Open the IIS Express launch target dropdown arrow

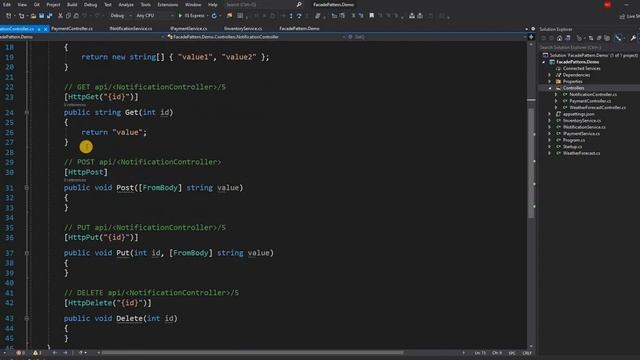(x=207, y=16)
